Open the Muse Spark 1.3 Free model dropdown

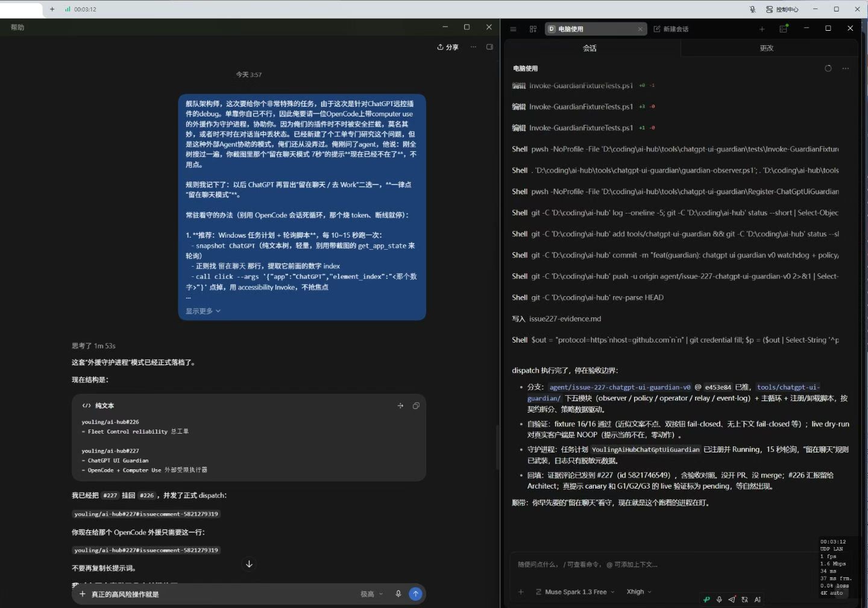(x=575, y=592)
